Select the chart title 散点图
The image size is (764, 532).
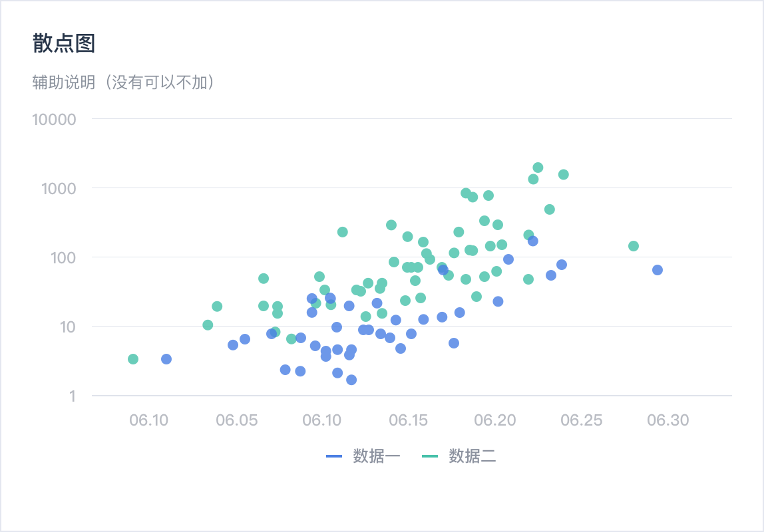coord(64,44)
